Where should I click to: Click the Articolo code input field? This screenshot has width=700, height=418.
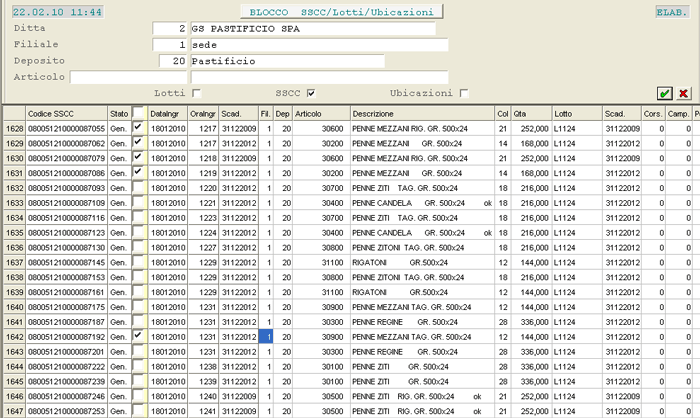tap(129, 77)
